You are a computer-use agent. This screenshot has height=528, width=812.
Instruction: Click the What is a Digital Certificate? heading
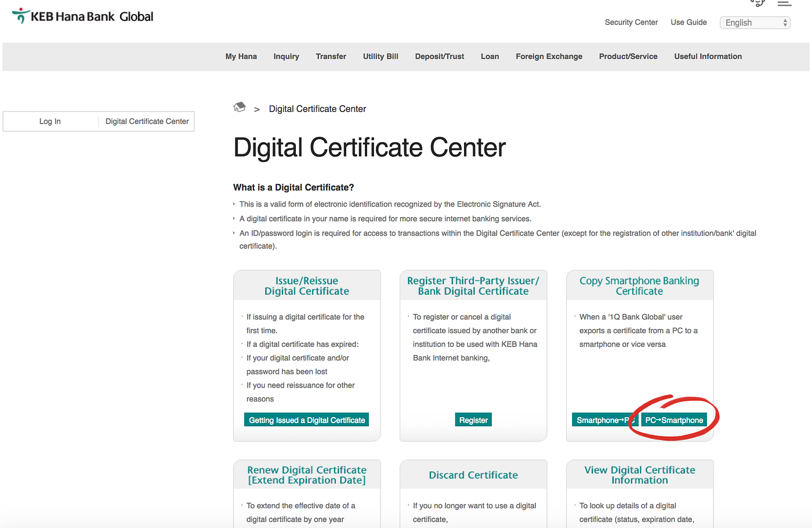coord(293,187)
